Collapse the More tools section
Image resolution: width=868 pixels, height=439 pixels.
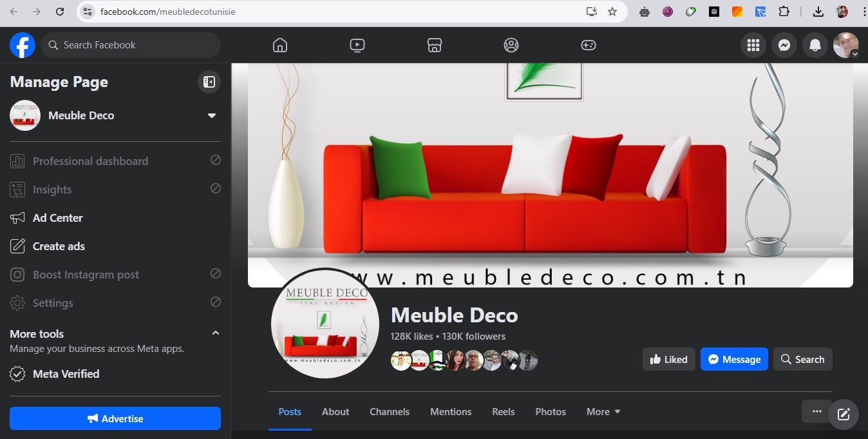(216, 333)
